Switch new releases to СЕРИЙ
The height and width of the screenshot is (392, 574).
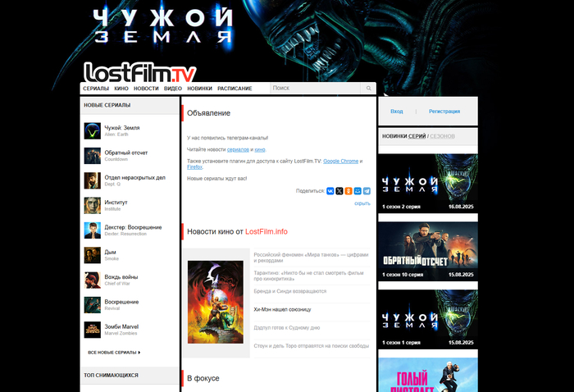[417, 135]
